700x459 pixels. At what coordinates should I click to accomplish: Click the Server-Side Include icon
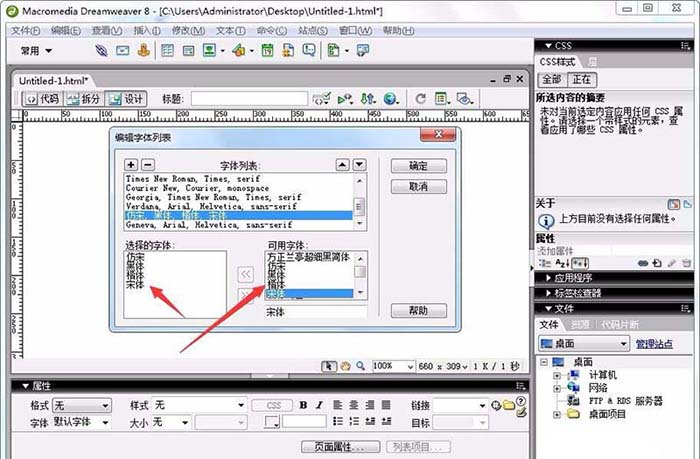coord(288,50)
